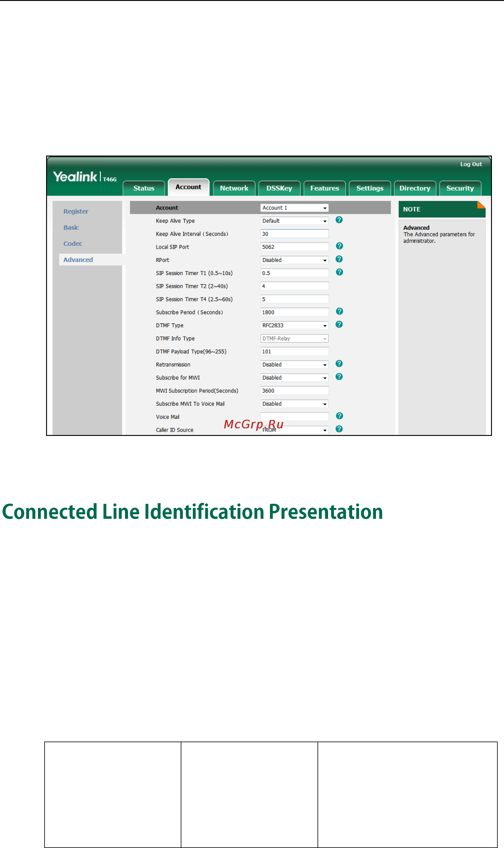Screen dimensions: 504x848
Task: Click MWI Subscription Period input field
Action: (x=294, y=391)
